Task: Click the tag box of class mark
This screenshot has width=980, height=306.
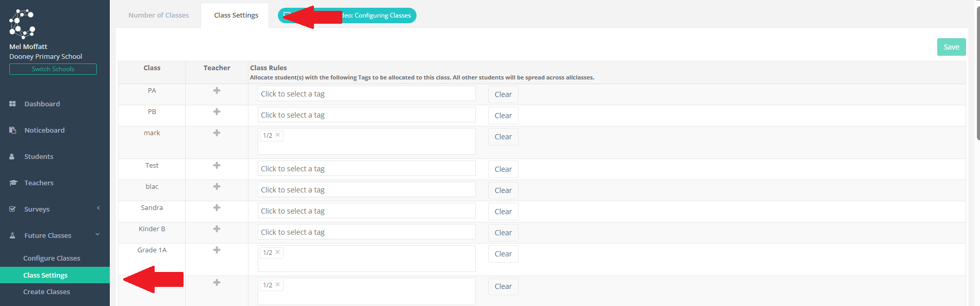Action: pyautogui.click(x=367, y=141)
